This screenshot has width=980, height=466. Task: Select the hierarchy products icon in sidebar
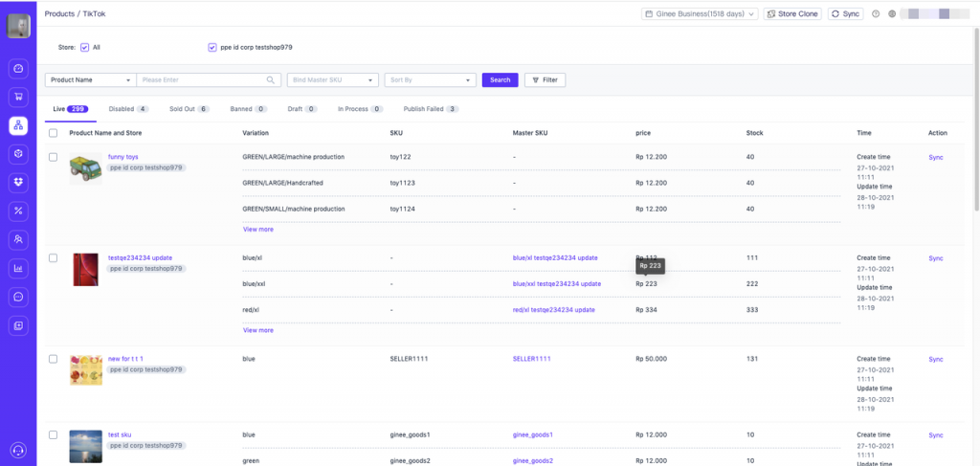pyautogui.click(x=18, y=125)
